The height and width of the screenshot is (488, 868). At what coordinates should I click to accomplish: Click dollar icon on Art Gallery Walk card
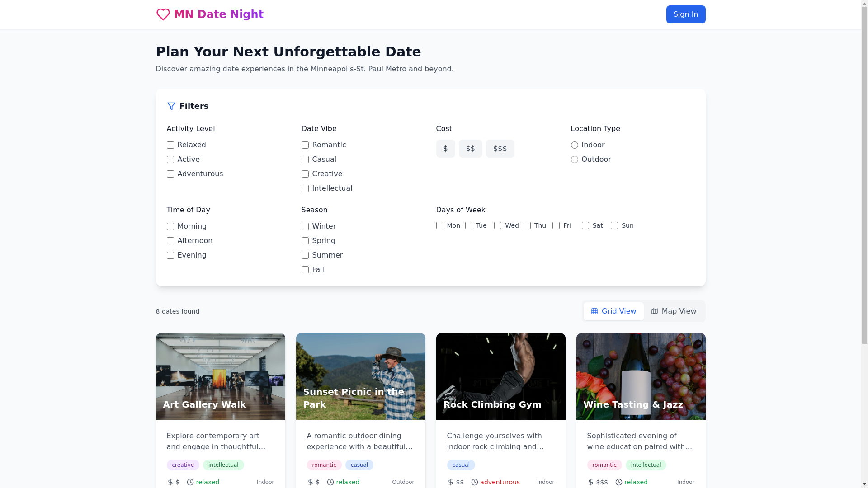click(x=170, y=482)
